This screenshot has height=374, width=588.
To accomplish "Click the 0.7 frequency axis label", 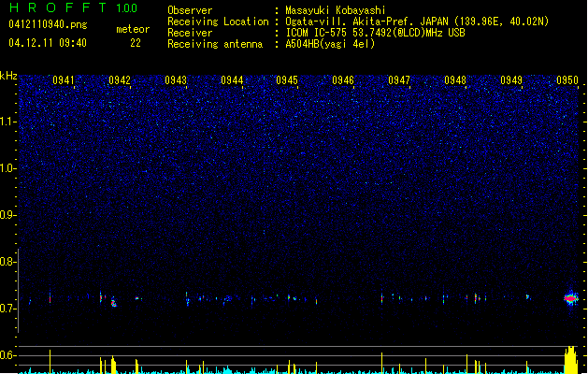I will pos(7,309).
